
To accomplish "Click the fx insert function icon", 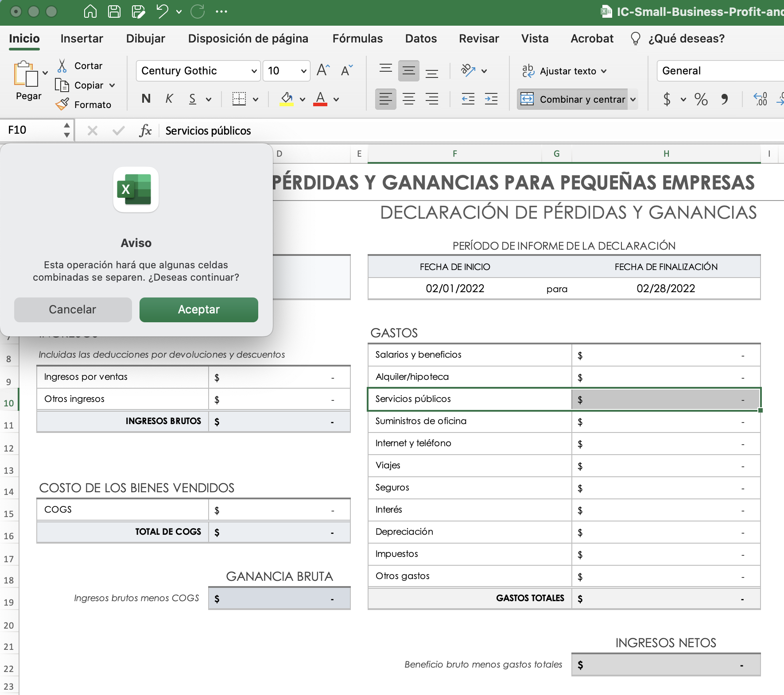I will pyautogui.click(x=145, y=131).
